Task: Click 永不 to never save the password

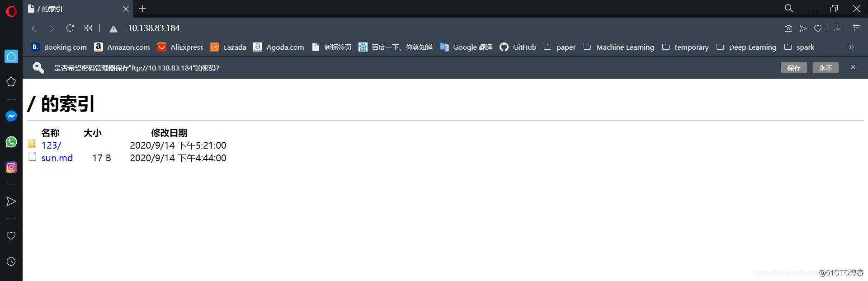Action: coord(826,68)
